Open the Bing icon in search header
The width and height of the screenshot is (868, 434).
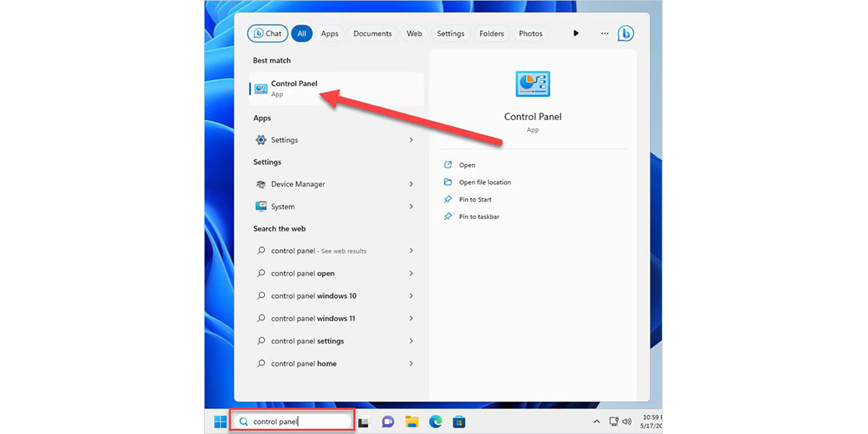point(626,33)
